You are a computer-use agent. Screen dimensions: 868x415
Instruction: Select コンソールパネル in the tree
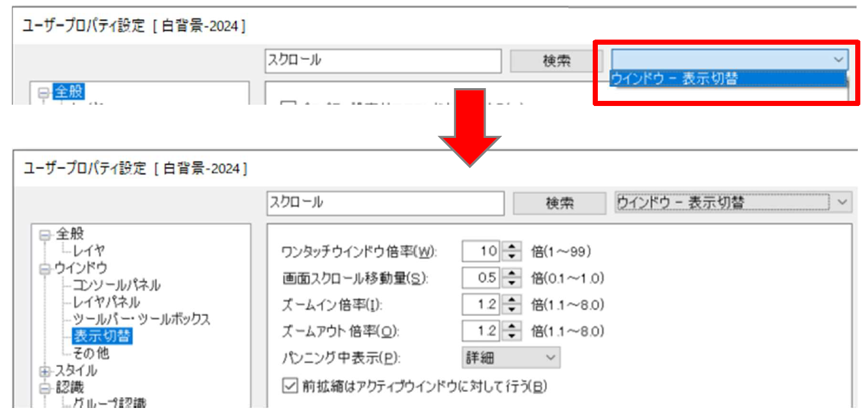[116, 285]
